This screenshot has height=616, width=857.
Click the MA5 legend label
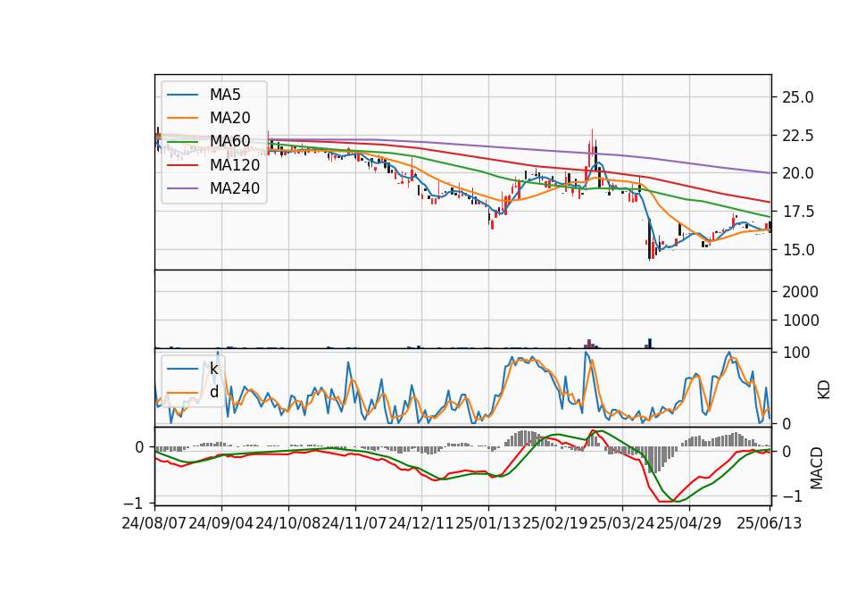click(x=225, y=95)
